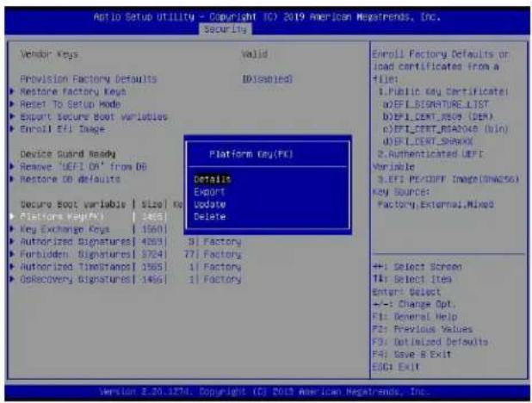Click EFI_SIGNATURE_LIST help line
Viewport: 532px width, 403px height.
(436, 104)
